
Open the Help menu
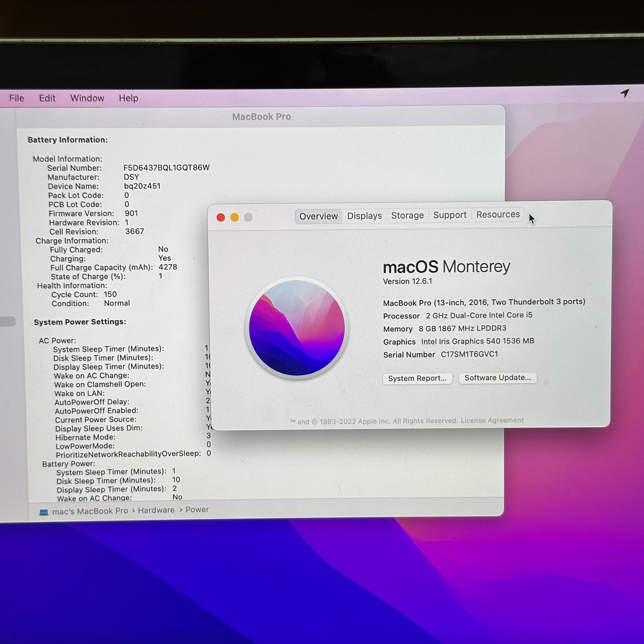[x=129, y=98]
